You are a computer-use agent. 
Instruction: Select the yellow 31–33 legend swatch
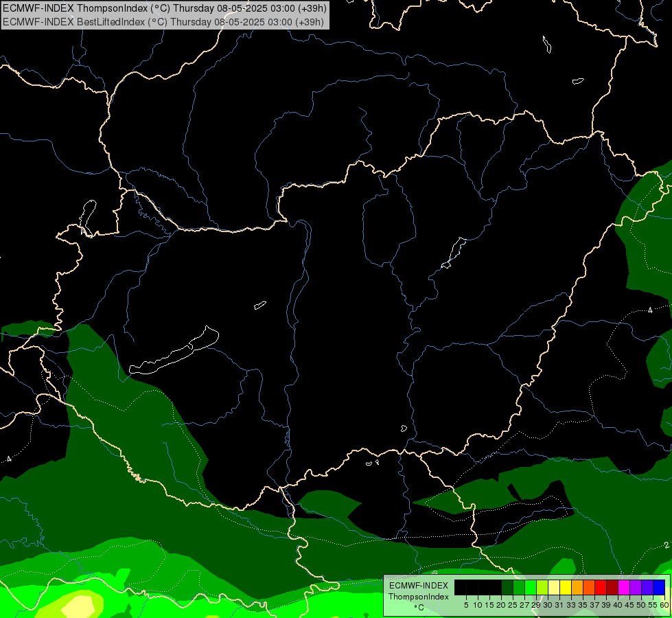point(566,587)
